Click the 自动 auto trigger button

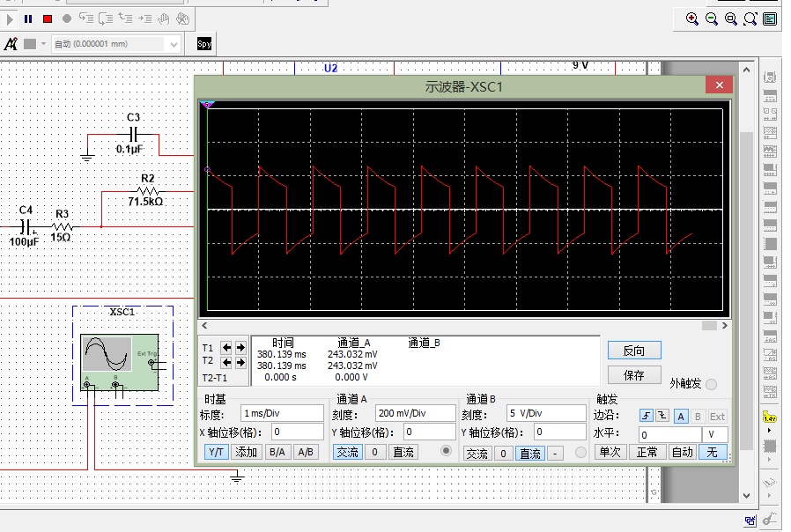point(683,452)
